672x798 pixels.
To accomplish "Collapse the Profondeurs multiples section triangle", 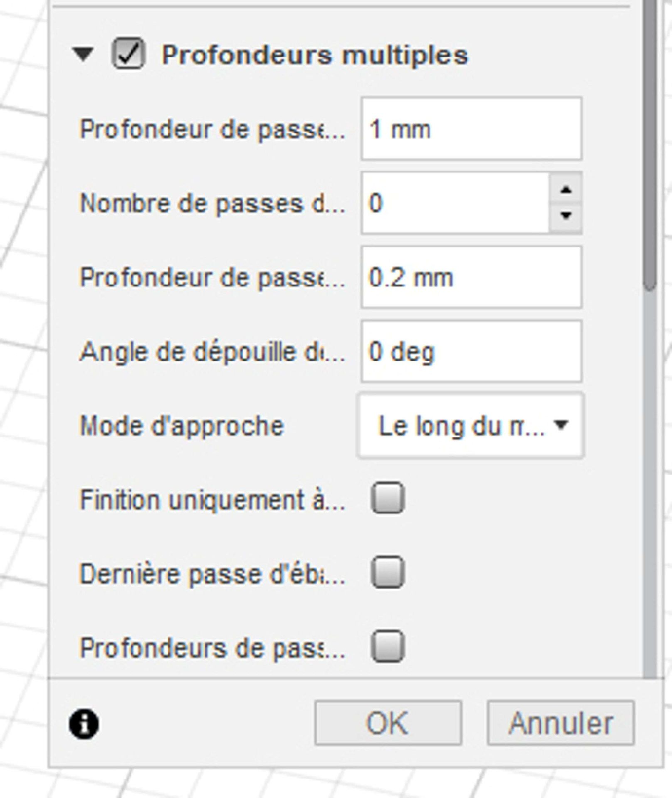I will pos(83,55).
